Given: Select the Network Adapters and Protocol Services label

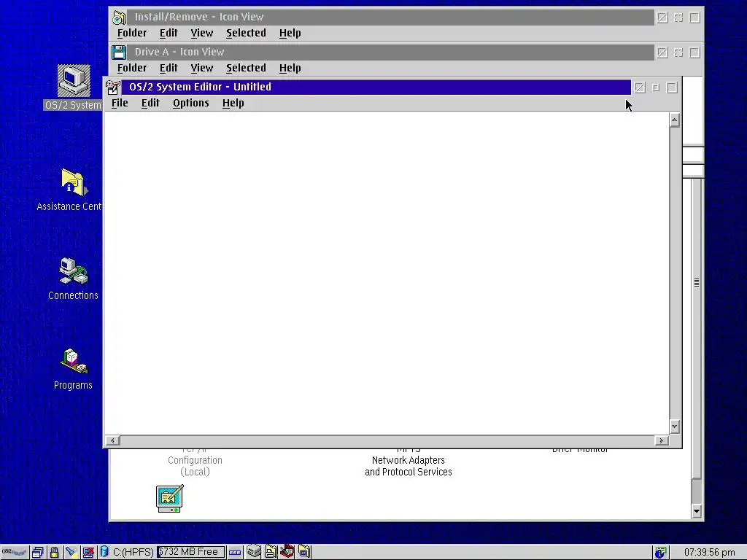Looking at the screenshot, I should point(409,466).
